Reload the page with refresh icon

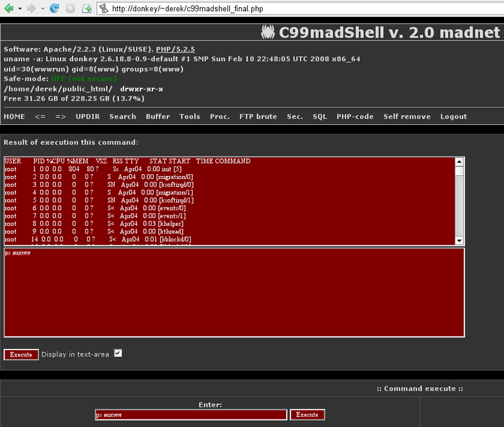54,8
